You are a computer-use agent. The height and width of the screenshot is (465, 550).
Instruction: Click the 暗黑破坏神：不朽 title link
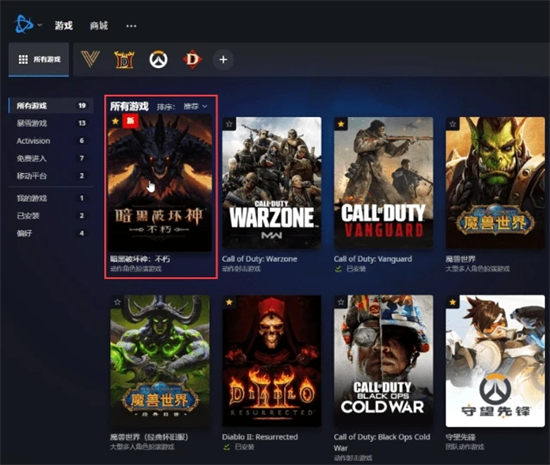(x=140, y=259)
